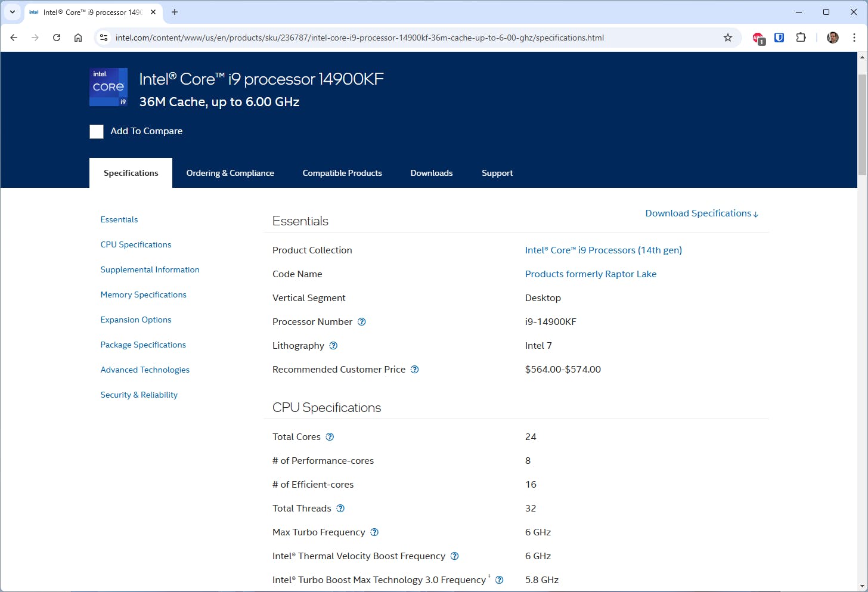The width and height of the screenshot is (868, 592).
Task: Click the 36M Cache, up to 6.00 GHz subtitle
Action: coord(219,102)
